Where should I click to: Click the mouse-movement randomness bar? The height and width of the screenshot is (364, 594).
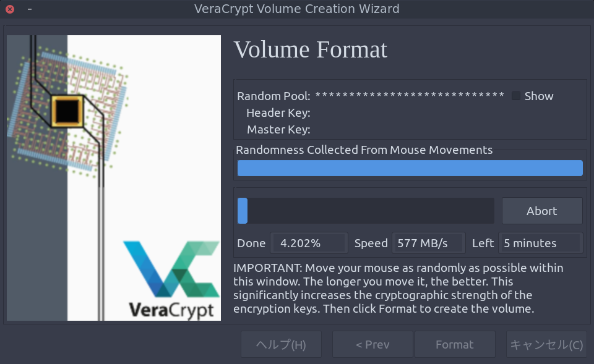410,168
